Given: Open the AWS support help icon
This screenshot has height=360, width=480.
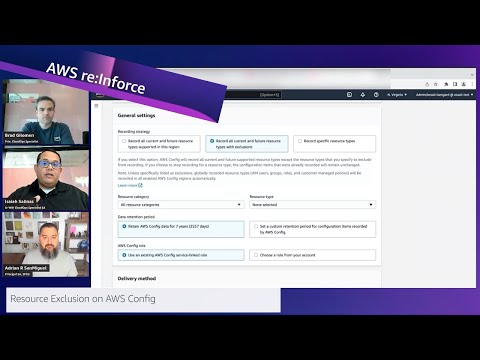Looking at the screenshot, I should pyautogui.click(x=376, y=95).
